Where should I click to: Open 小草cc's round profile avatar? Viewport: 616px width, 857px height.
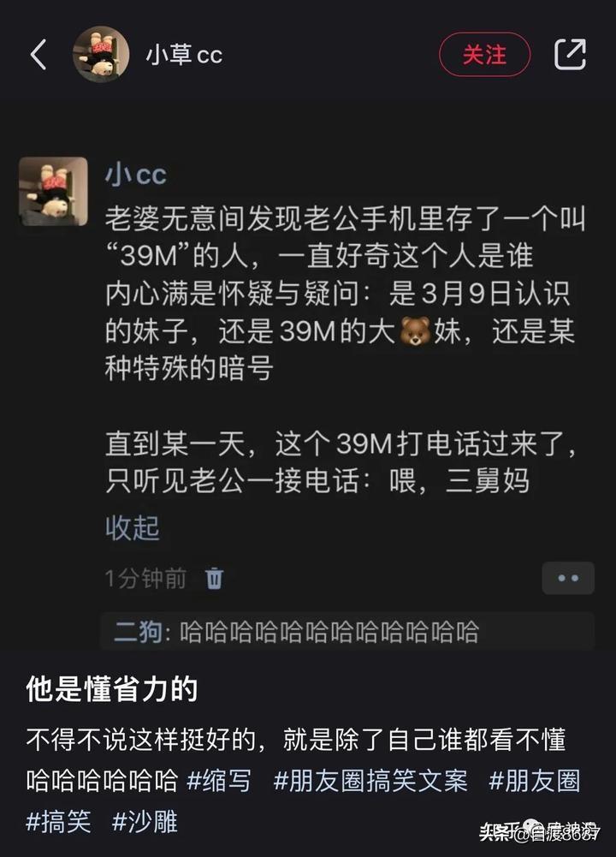(x=101, y=54)
